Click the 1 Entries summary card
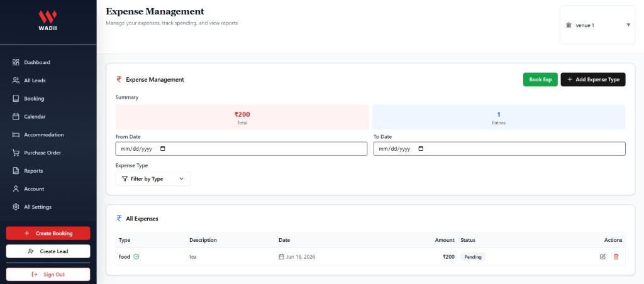This screenshot has height=284, width=644. pyautogui.click(x=499, y=117)
